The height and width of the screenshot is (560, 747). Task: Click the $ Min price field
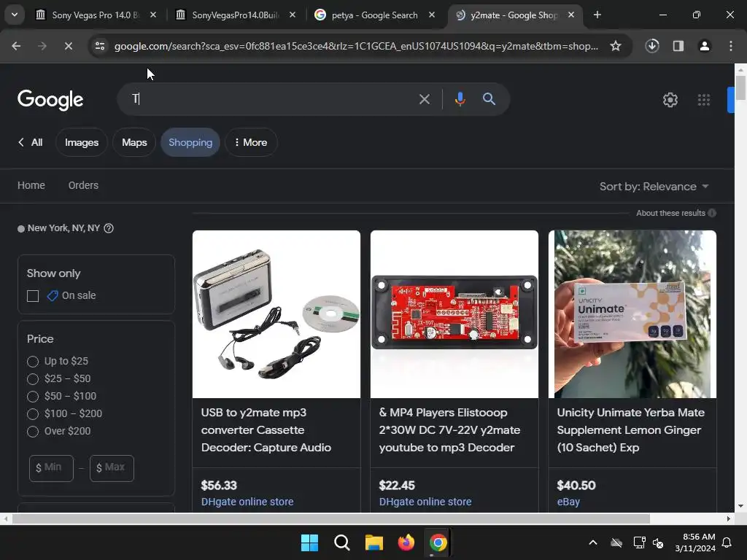pos(52,468)
